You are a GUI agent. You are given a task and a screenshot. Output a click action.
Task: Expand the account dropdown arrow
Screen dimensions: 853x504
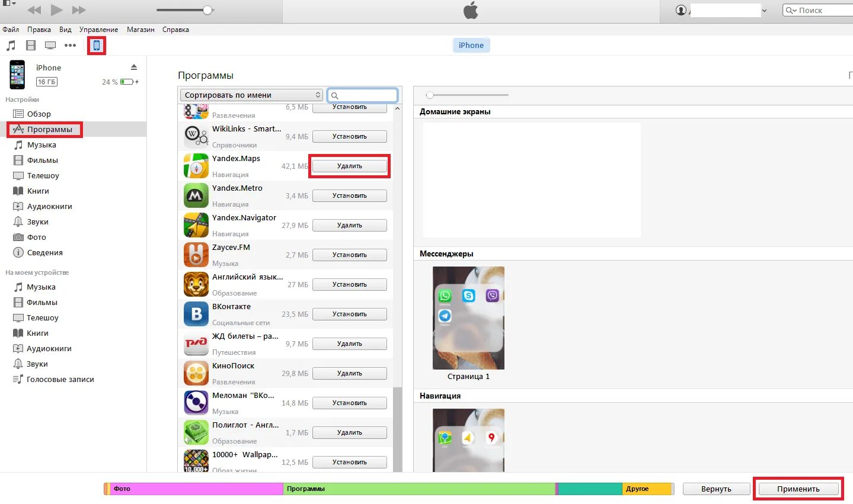coord(764,11)
